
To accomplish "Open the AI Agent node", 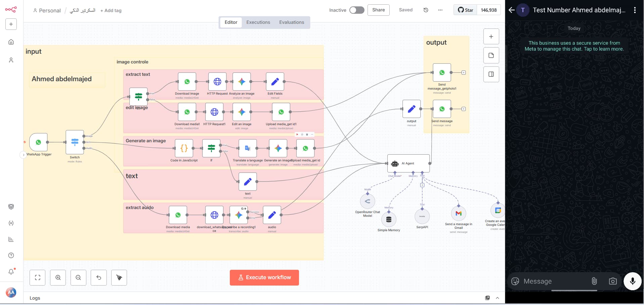I will (409, 163).
